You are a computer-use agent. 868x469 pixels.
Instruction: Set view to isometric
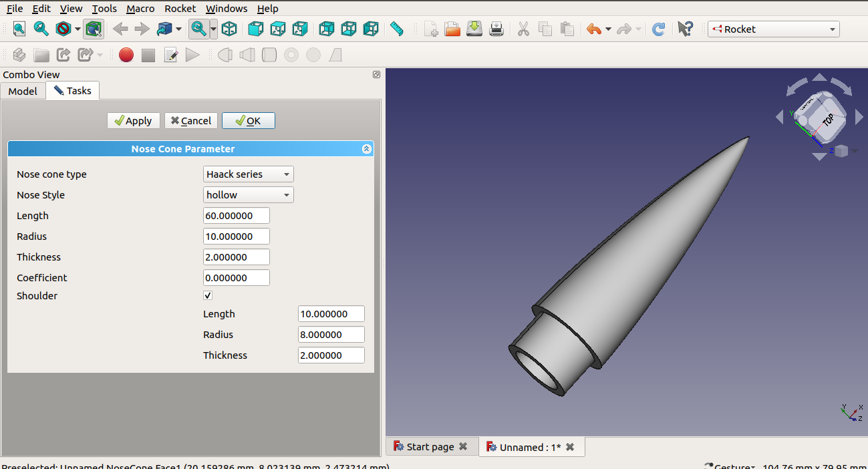[x=229, y=29]
